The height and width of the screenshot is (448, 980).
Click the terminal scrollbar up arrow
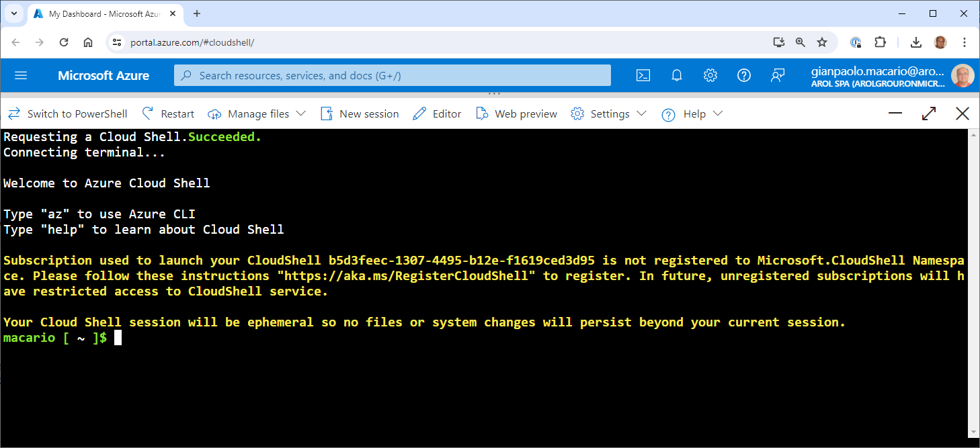[974, 135]
